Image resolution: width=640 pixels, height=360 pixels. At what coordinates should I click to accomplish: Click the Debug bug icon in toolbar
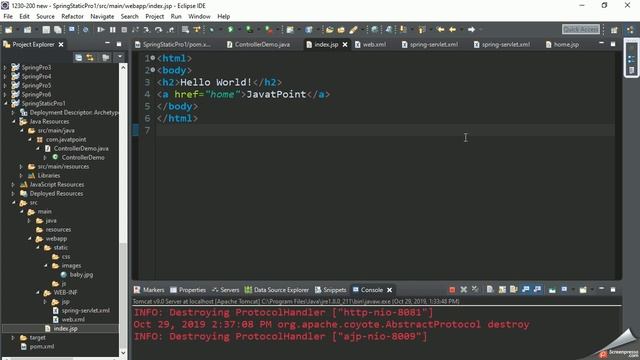[x=211, y=29]
